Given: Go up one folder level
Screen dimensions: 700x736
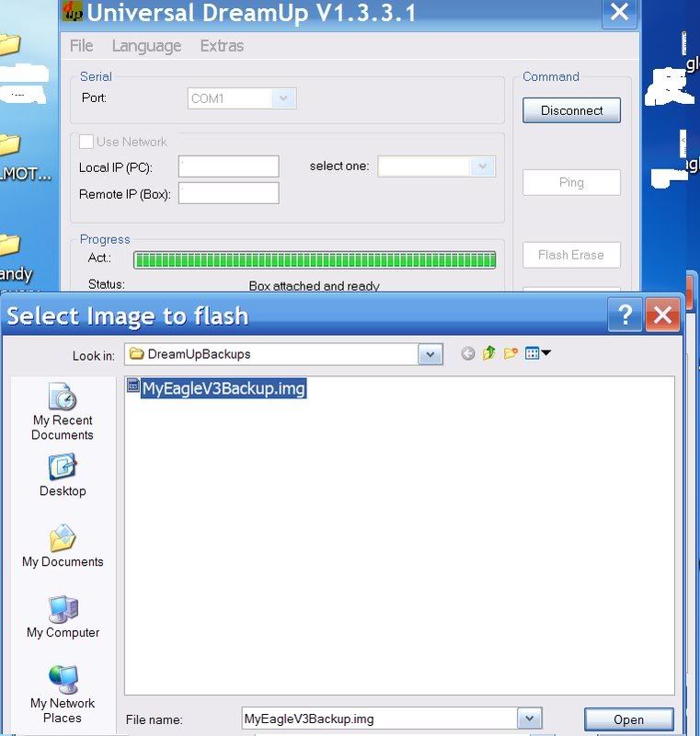Looking at the screenshot, I should coord(488,353).
